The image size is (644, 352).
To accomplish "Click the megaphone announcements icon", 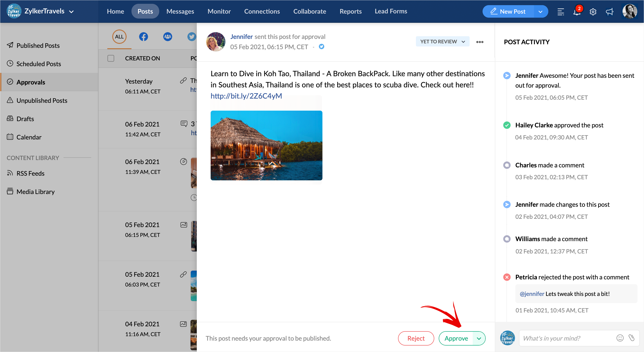I will coord(609,11).
